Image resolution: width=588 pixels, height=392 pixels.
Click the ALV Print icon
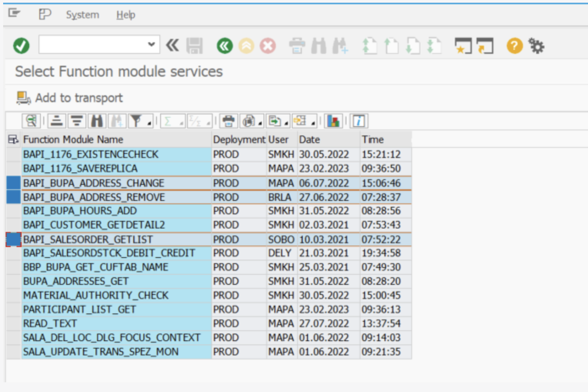click(228, 121)
